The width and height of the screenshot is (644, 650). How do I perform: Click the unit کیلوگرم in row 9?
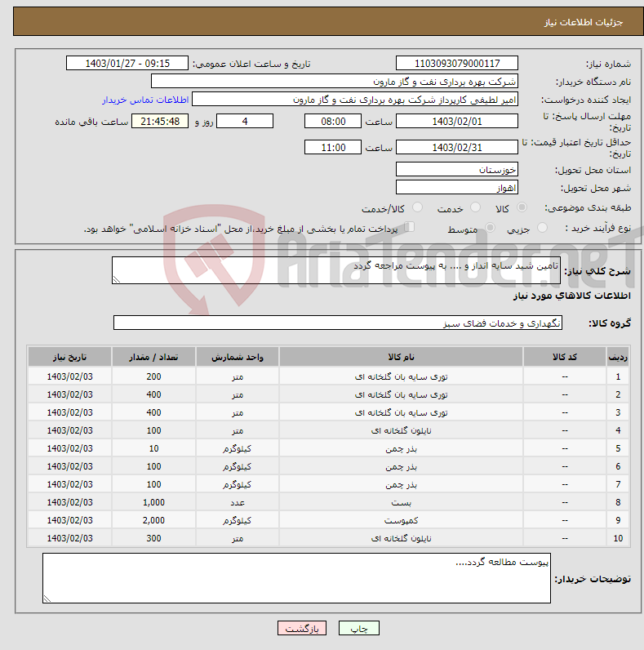coord(237,520)
